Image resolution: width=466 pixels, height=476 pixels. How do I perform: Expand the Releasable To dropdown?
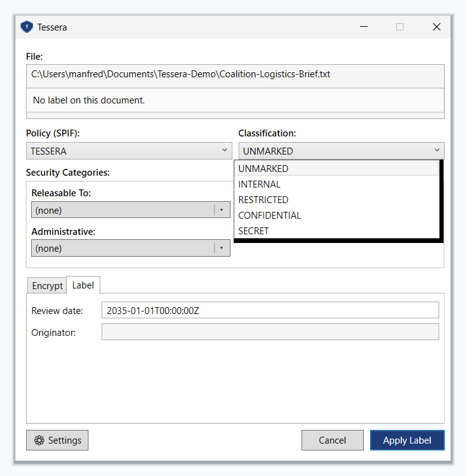[x=131, y=210]
